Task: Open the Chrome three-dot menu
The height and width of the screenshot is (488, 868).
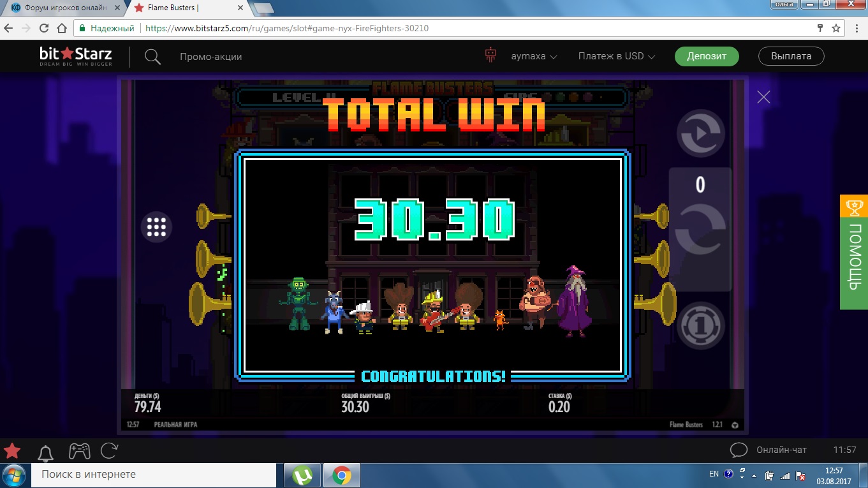Action: [857, 28]
